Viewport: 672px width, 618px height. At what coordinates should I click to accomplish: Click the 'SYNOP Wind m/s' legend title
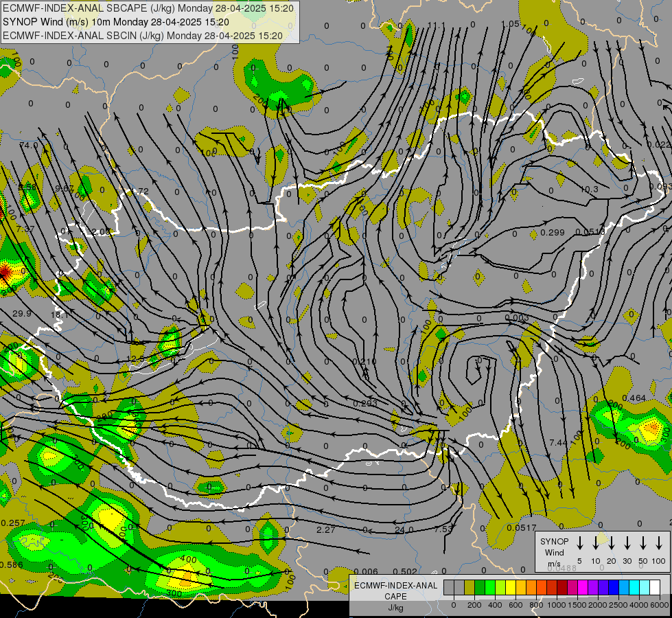coord(554,553)
